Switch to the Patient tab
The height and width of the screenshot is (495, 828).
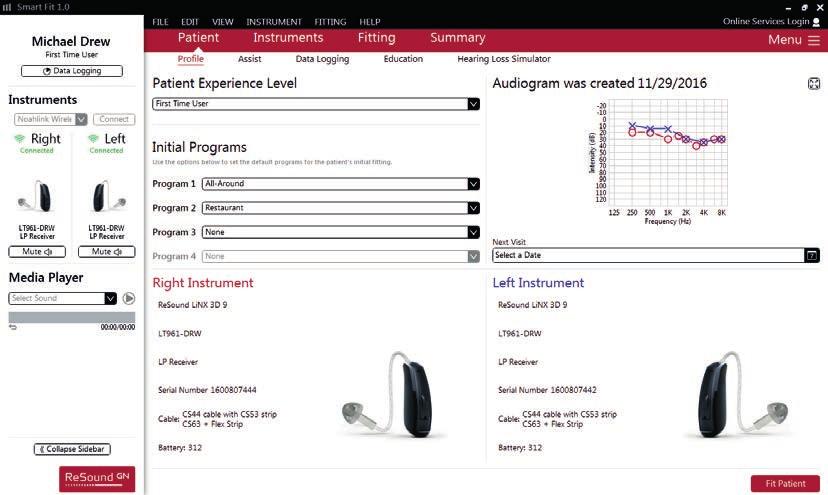pos(198,38)
